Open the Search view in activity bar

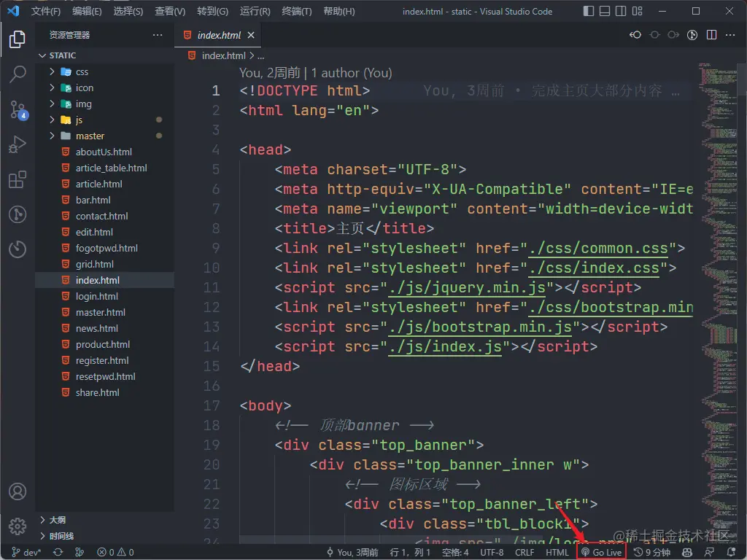[x=18, y=74]
